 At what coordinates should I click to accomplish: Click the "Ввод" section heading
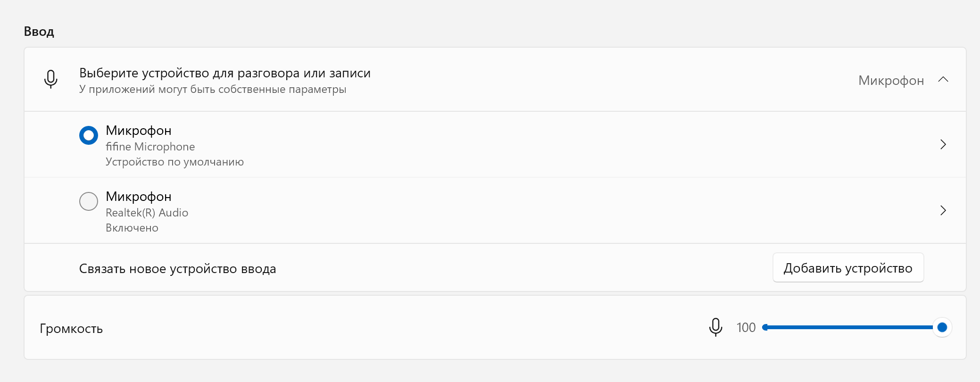[39, 32]
